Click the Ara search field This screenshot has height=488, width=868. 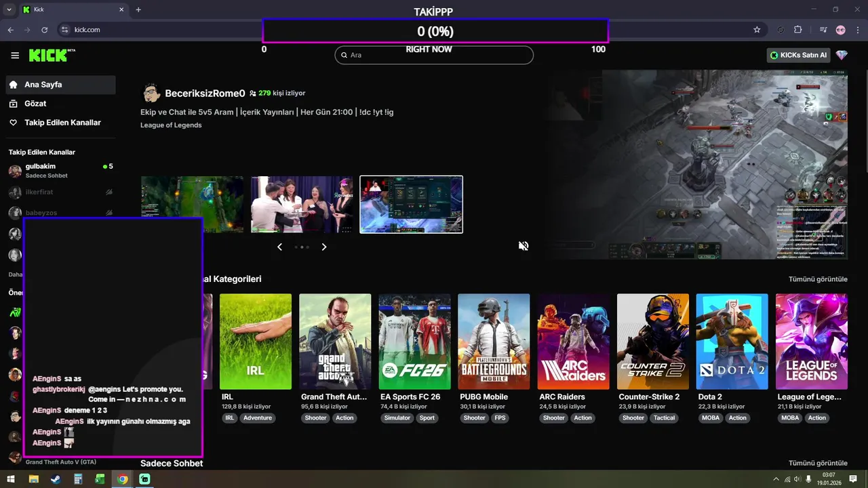pos(434,55)
